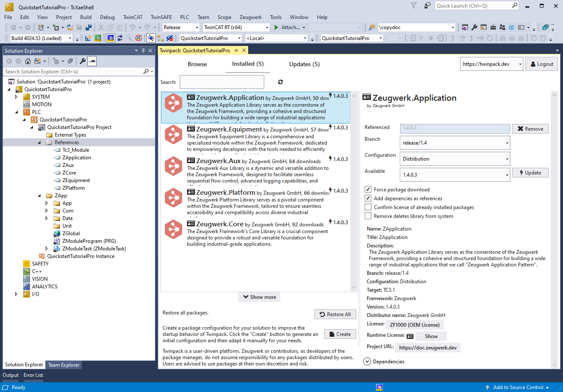
Task: Click the Toggle Free Run State icon
Action: click(139, 38)
